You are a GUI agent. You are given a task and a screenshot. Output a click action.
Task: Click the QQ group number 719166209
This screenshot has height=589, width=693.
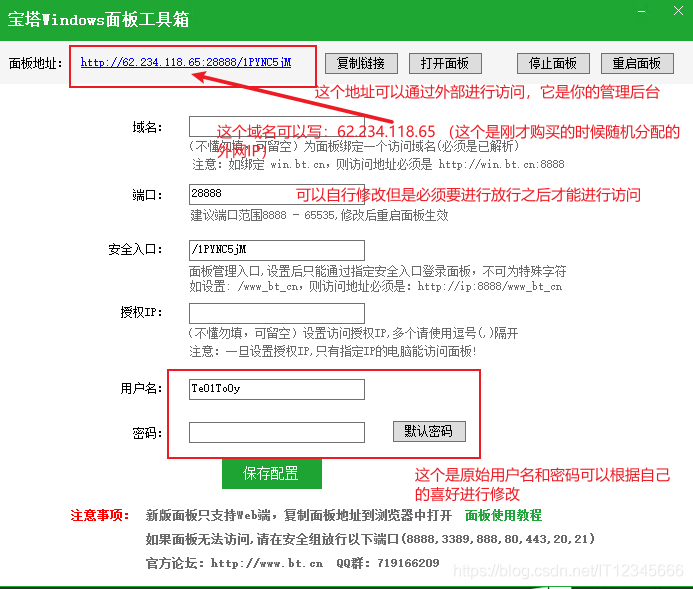408,563
